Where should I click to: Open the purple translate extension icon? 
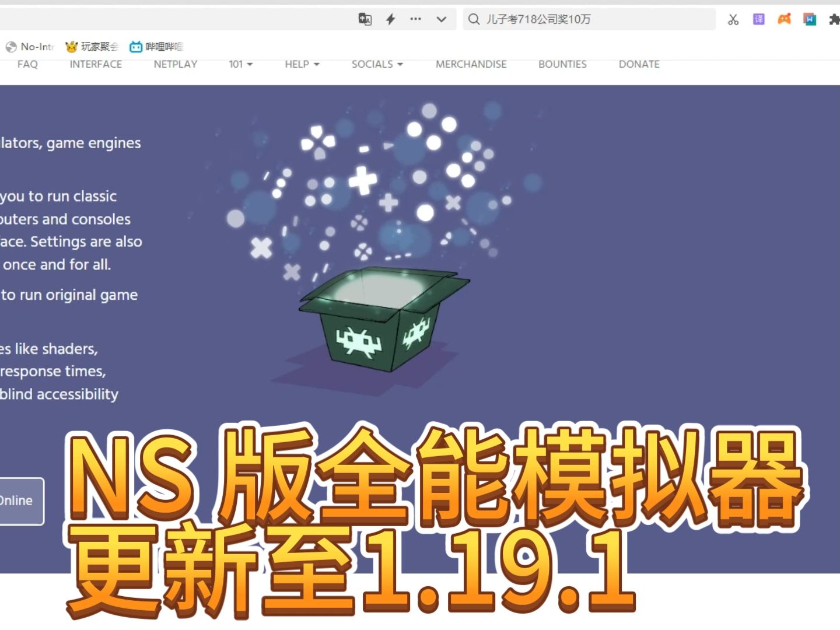[759, 19]
